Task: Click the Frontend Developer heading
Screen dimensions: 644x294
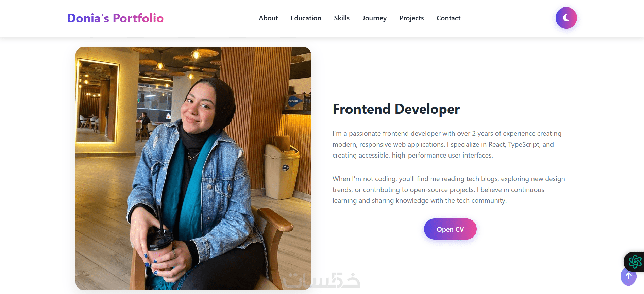Action: 396,109
